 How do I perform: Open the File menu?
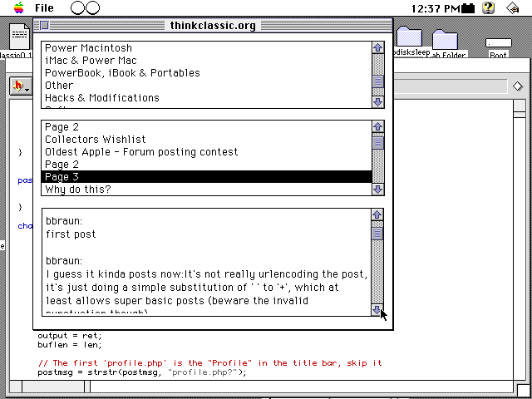pos(45,8)
